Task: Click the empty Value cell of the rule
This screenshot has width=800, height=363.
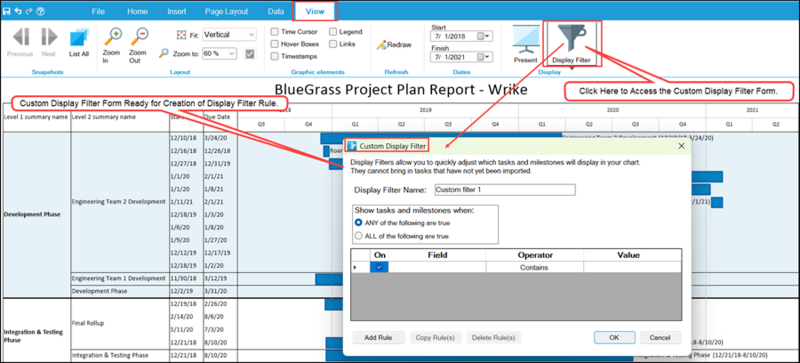Action: pyautogui.click(x=632, y=267)
